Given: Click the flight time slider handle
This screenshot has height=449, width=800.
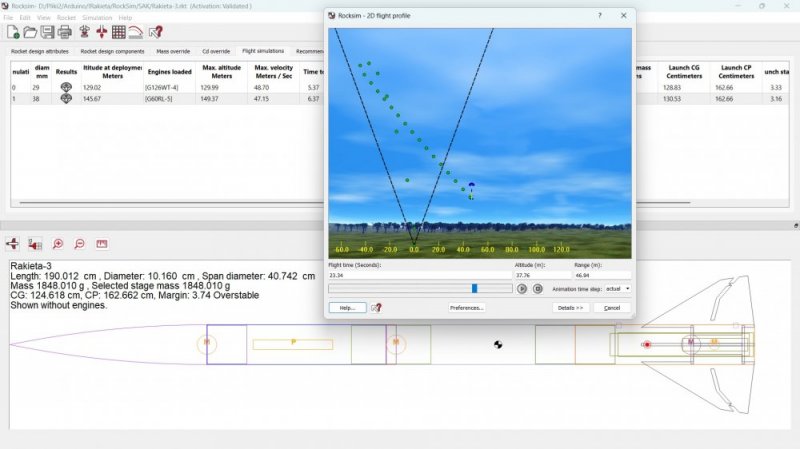Looking at the screenshot, I should 474,289.
